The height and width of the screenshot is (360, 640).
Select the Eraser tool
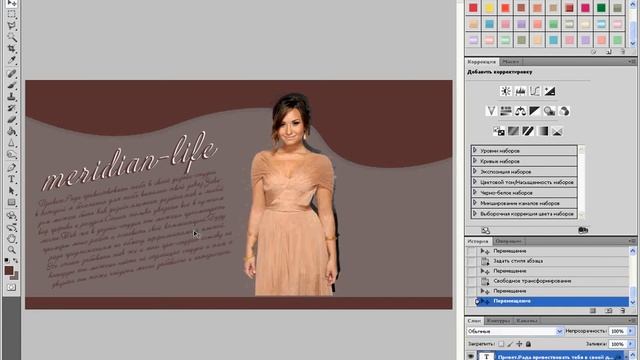(x=11, y=120)
